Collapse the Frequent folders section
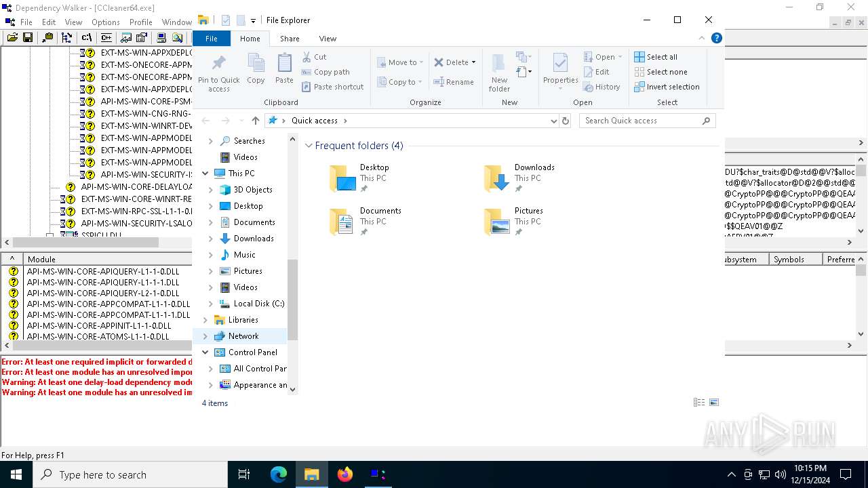The width and height of the screenshot is (868, 488). [x=309, y=146]
